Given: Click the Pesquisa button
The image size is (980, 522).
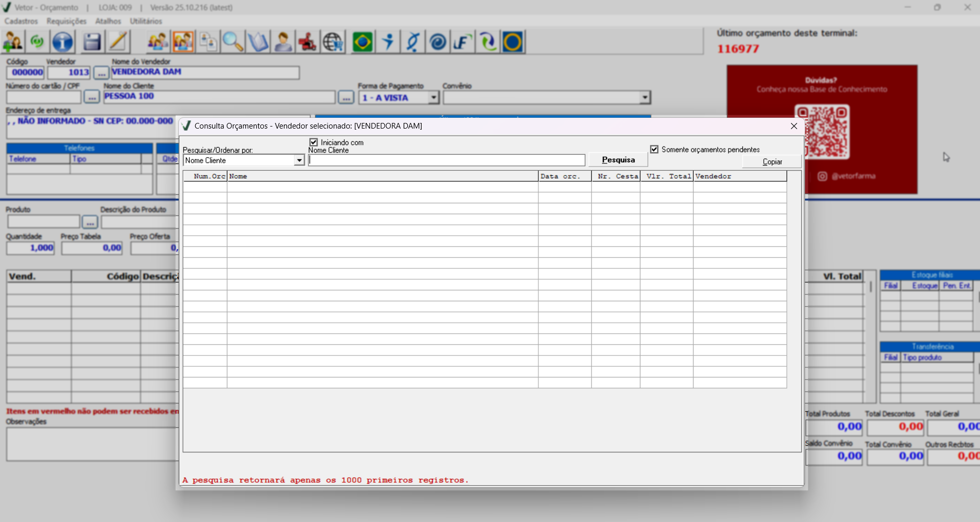Looking at the screenshot, I should (x=618, y=160).
